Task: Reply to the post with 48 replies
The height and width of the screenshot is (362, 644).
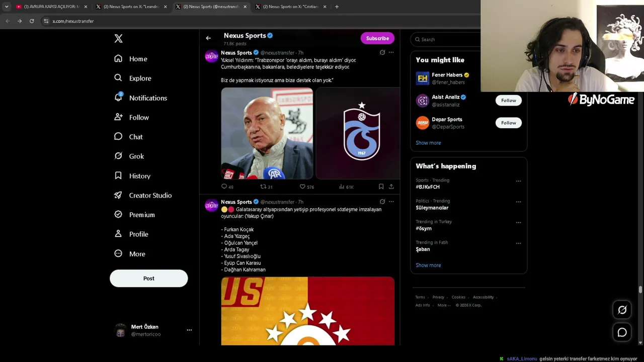Action: click(227, 187)
